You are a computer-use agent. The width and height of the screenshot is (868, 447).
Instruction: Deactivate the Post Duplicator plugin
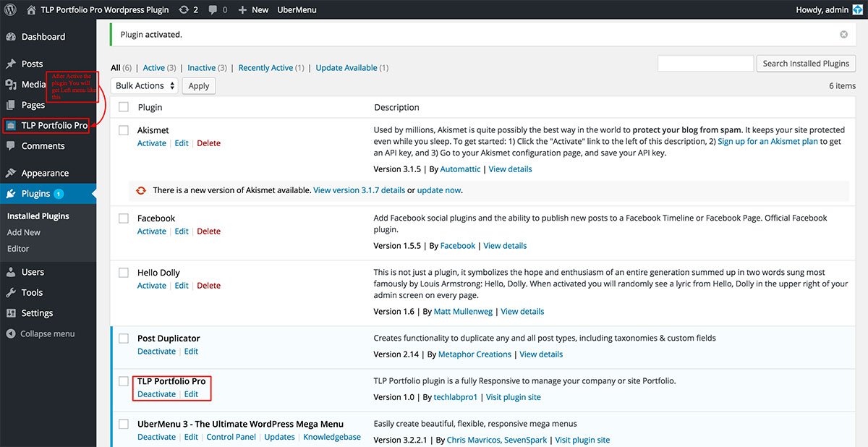coord(156,352)
